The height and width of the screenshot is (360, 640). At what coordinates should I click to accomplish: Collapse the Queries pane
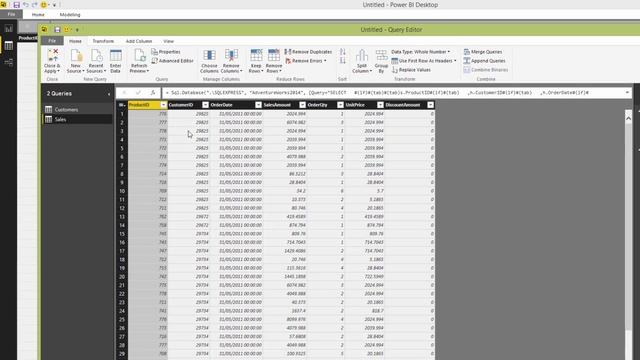point(109,94)
